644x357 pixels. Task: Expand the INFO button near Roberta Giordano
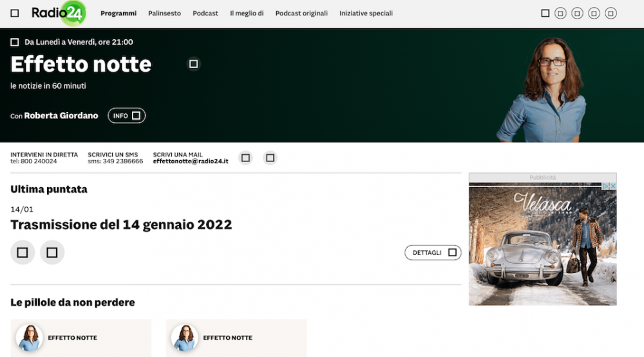[126, 116]
